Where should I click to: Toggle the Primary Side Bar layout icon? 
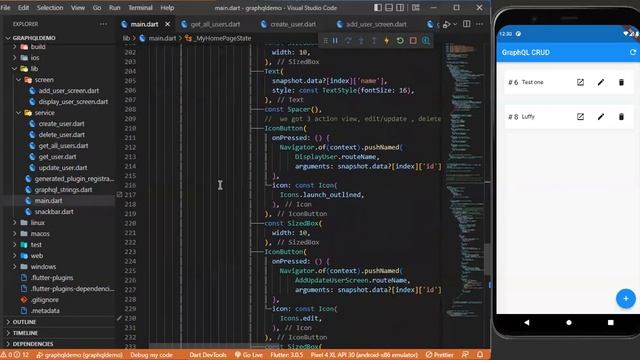tap(378, 7)
